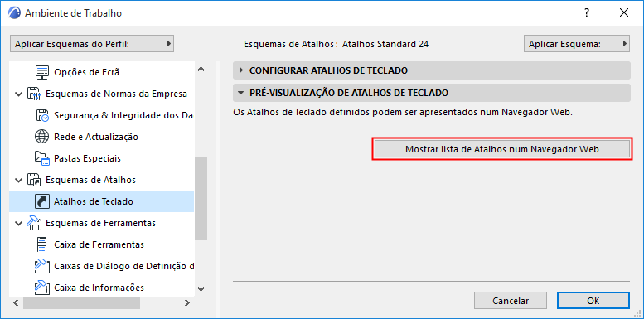Click Mostrar lista de Atalhos num Navegador Web
The height and width of the screenshot is (319, 644).
[502, 149]
